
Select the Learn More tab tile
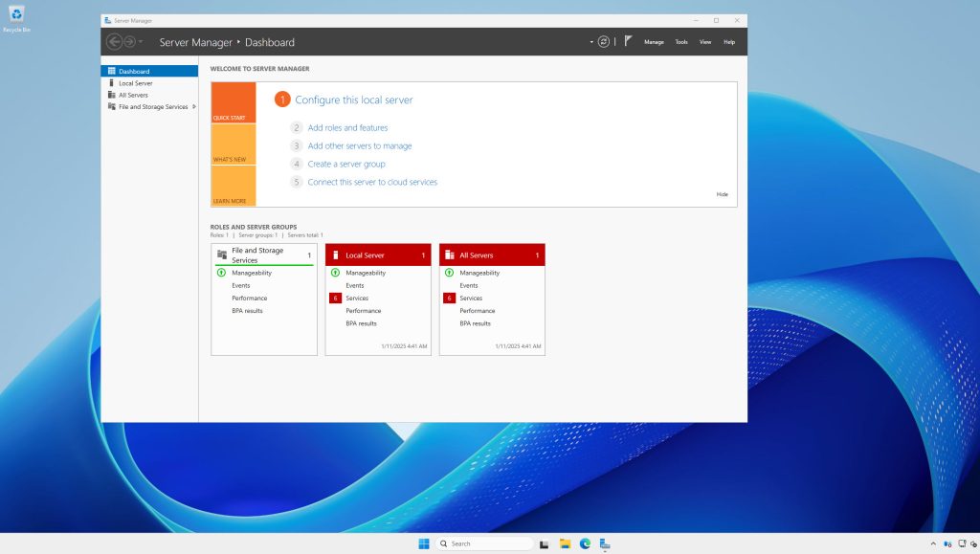234,186
